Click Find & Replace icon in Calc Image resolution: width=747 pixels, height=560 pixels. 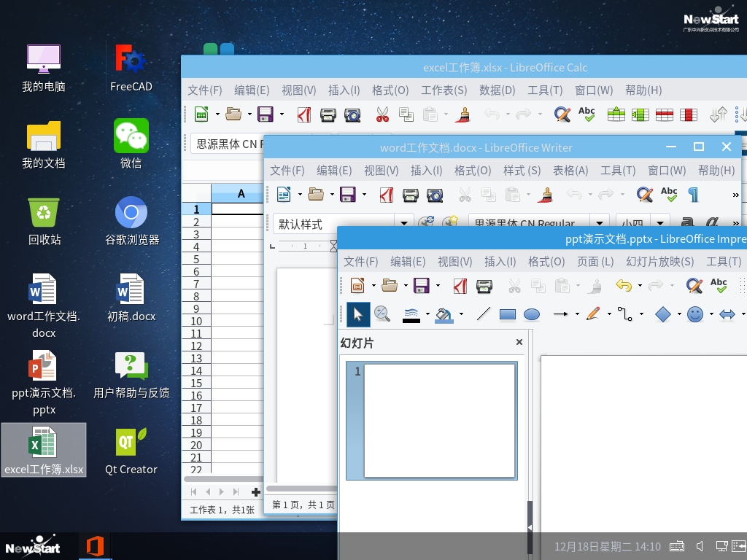tap(562, 114)
